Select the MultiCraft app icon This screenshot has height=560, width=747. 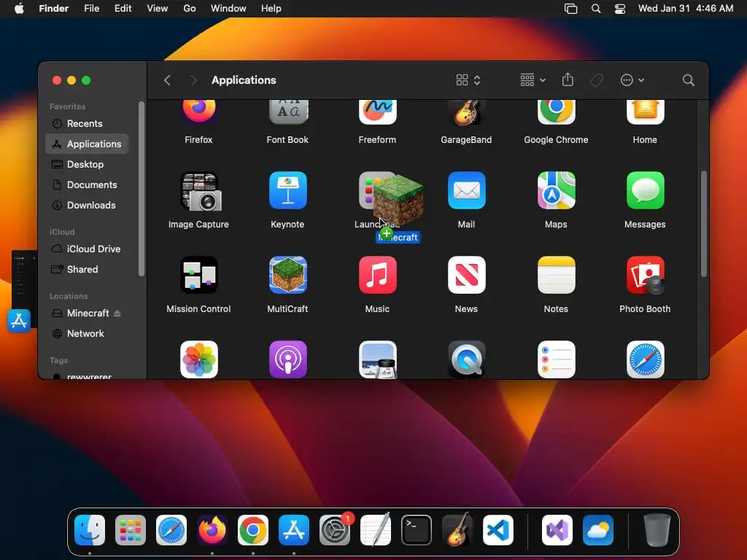pos(288,275)
